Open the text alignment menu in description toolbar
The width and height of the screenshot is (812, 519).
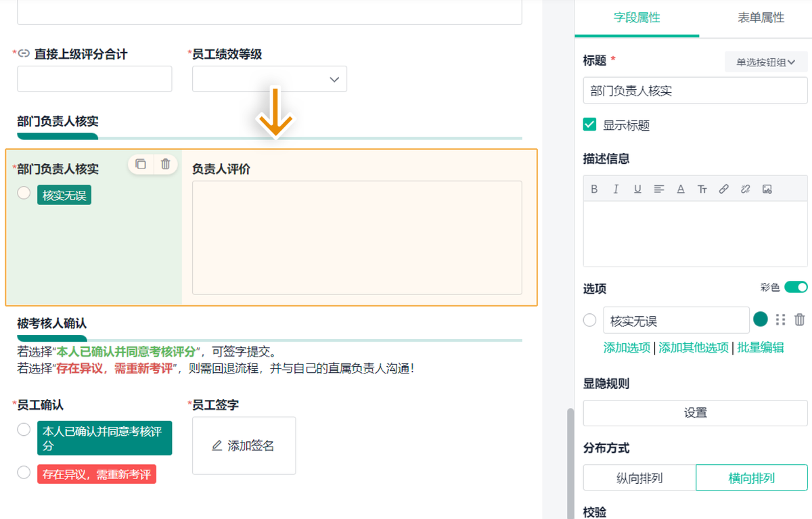[659, 189]
